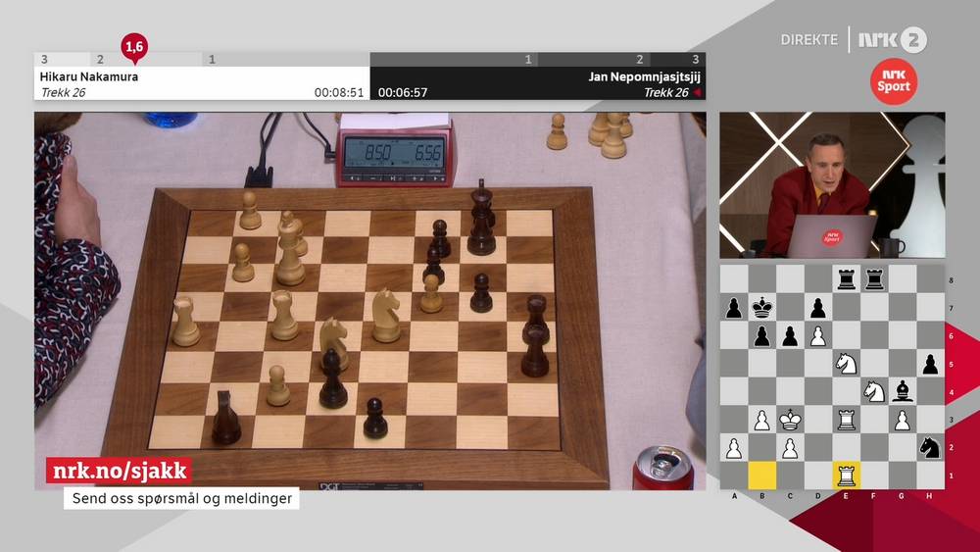Select the Jan Nepomnjasjtsjij player name
The image size is (980, 552).
[x=644, y=76]
